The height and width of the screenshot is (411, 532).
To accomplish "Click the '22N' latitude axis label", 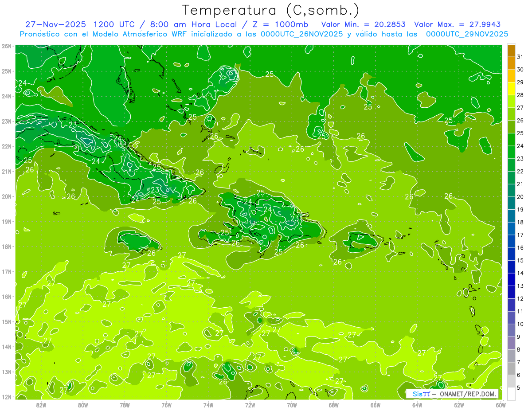I will (7, 146).
